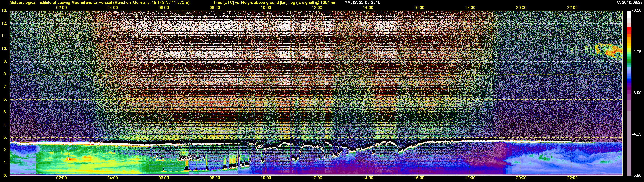Click the 12:00 label on the top time axis
Viewport: 644px width, 182px height.
[x=317, y=7]
